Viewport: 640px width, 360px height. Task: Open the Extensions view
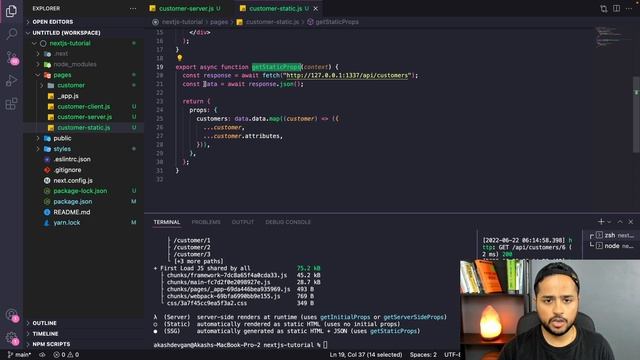(x=11, y=104)
